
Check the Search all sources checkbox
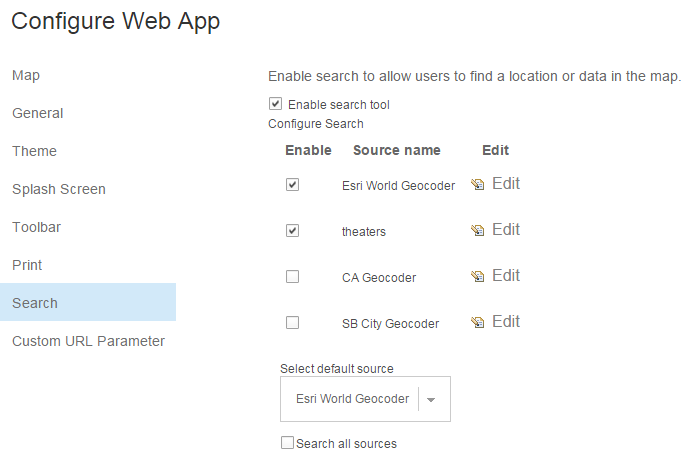click(288, 443)
